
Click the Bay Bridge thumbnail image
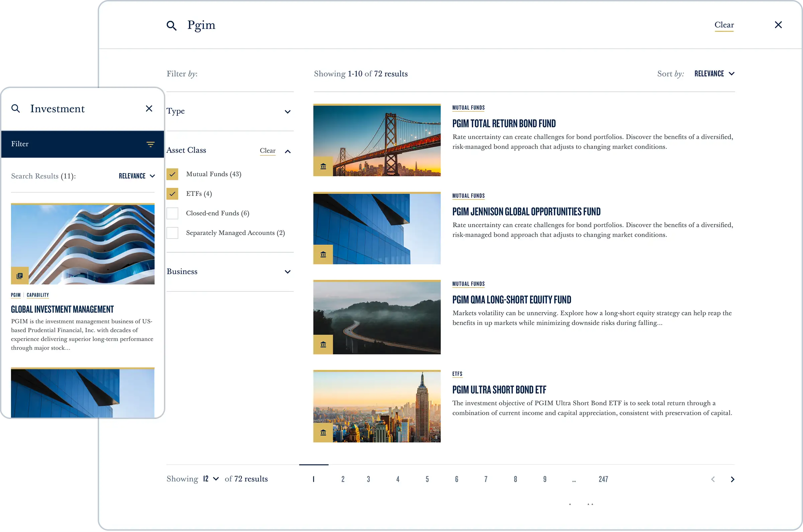[x=377, y=140]
